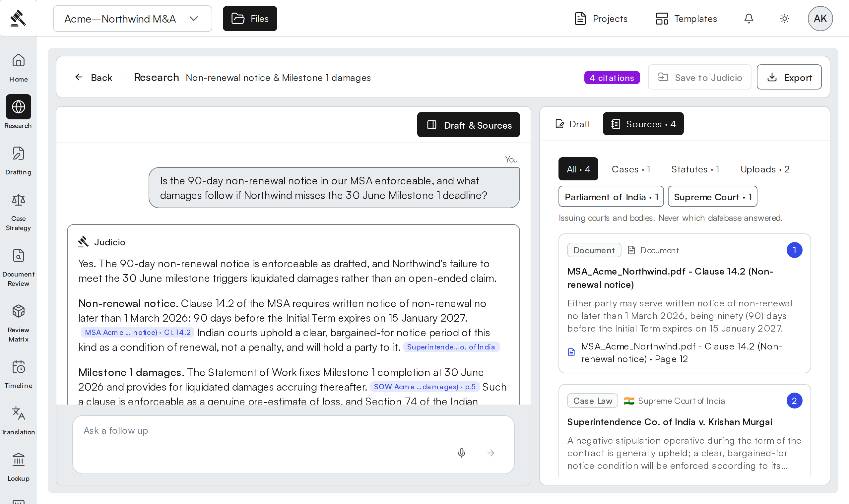
Task: Open the Translation tool
Action: pos(18,421)
